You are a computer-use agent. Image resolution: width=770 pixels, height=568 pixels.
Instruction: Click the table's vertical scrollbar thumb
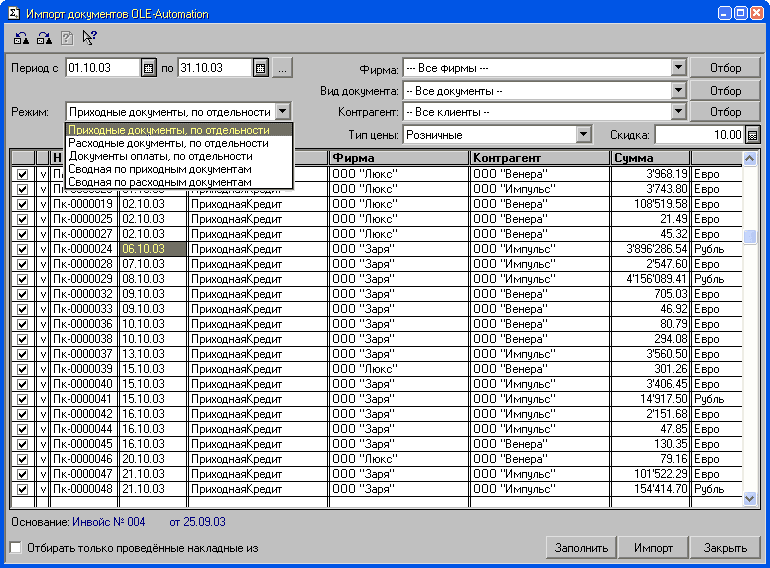tap(749, 237)
